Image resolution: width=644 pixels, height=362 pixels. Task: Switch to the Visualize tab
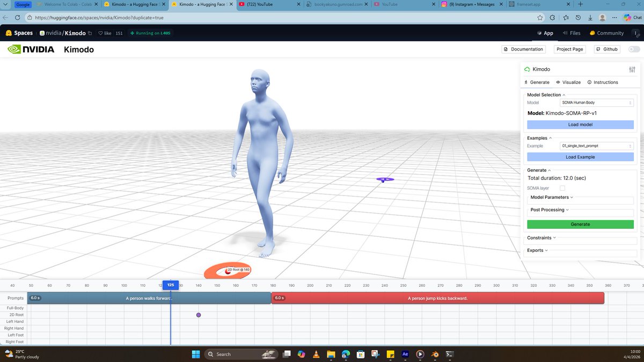click(568, 82)
